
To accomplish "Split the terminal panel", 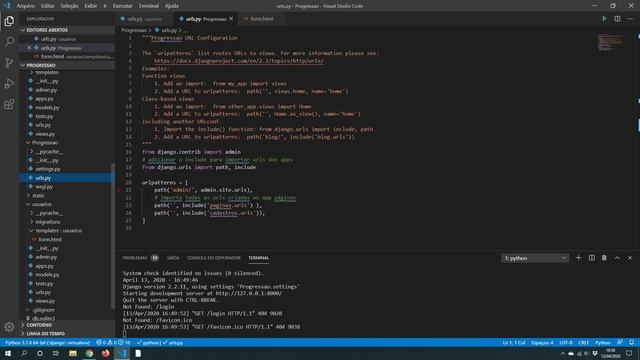I will coord(591,258).
